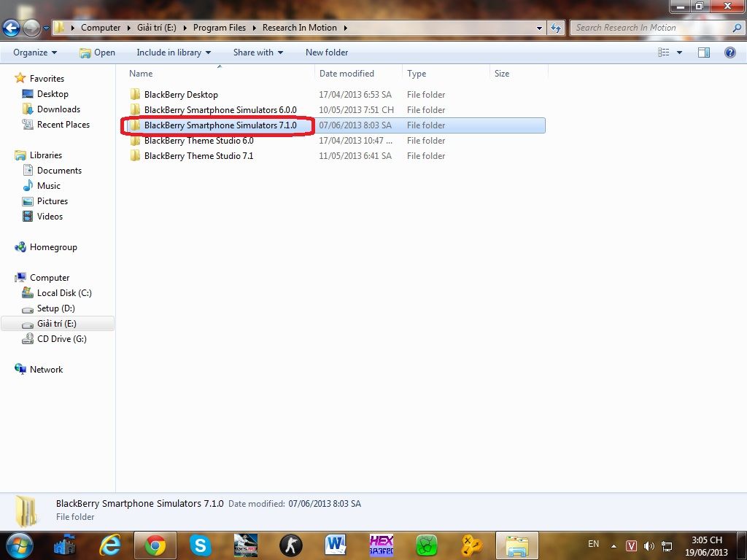Screen dimensions: 747x560
Task: Click the BlackBerry Desktop folder icon
Action: click(x=135, y=94)
